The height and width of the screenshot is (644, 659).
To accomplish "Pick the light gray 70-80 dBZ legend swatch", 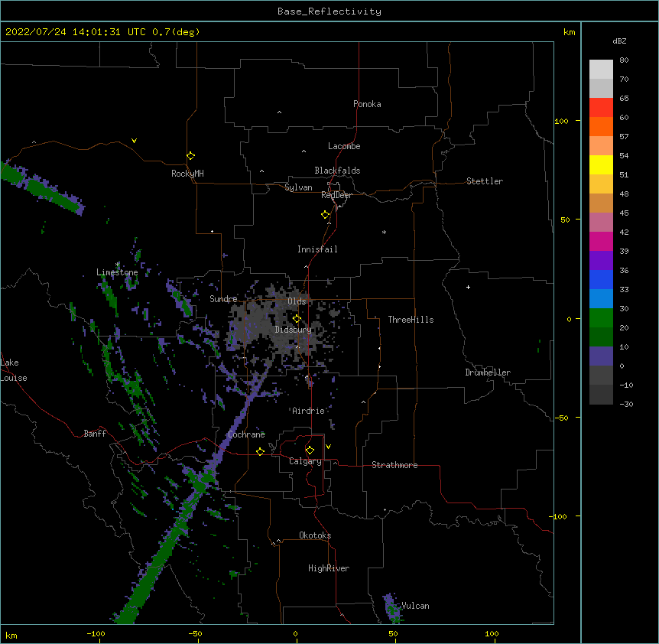I will tap(601, 70).
